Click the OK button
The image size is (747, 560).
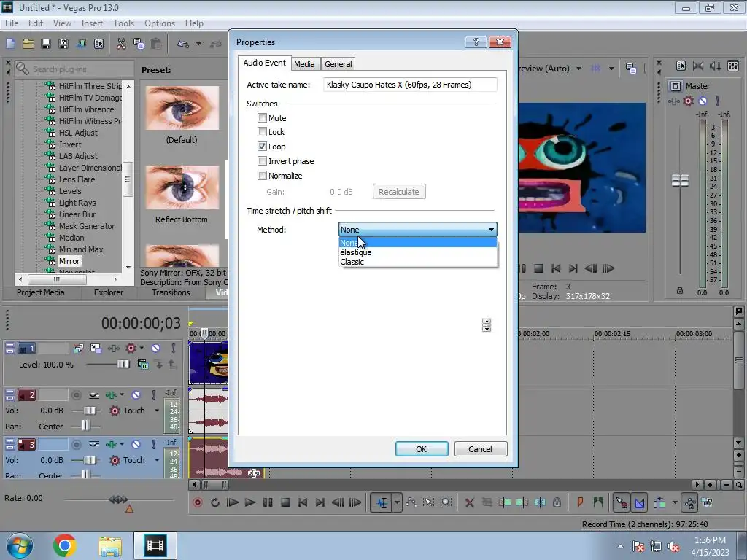point(422,449)
